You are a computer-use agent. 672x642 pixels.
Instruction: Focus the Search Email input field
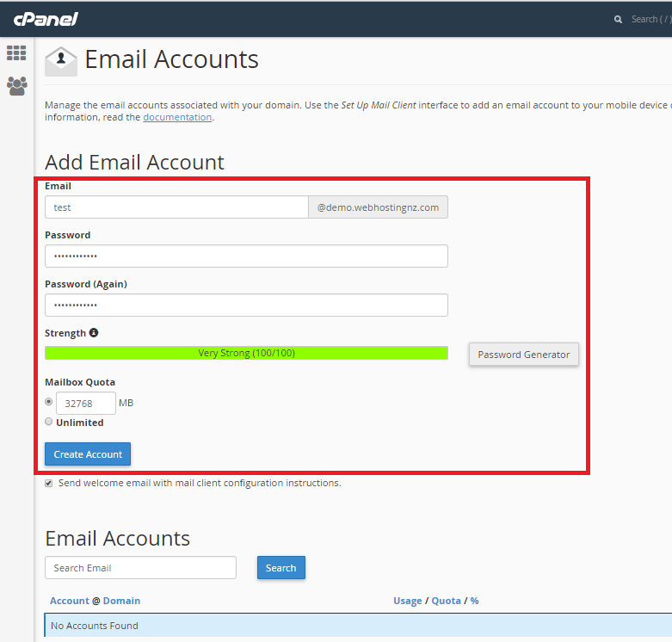click(140, 568)
